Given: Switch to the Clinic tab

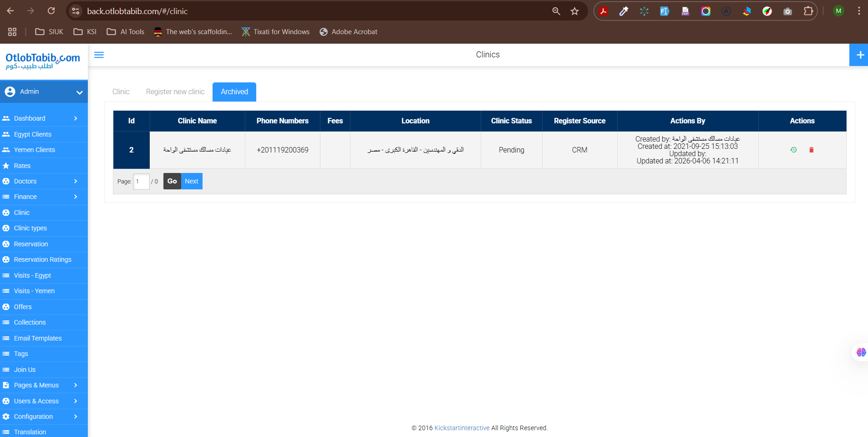Looking at the screenshot, I should pos(121,92).
